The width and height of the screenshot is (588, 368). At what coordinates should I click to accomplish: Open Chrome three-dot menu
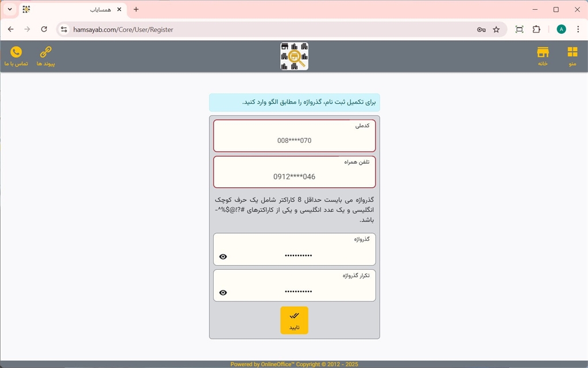[x=578, y=29]
